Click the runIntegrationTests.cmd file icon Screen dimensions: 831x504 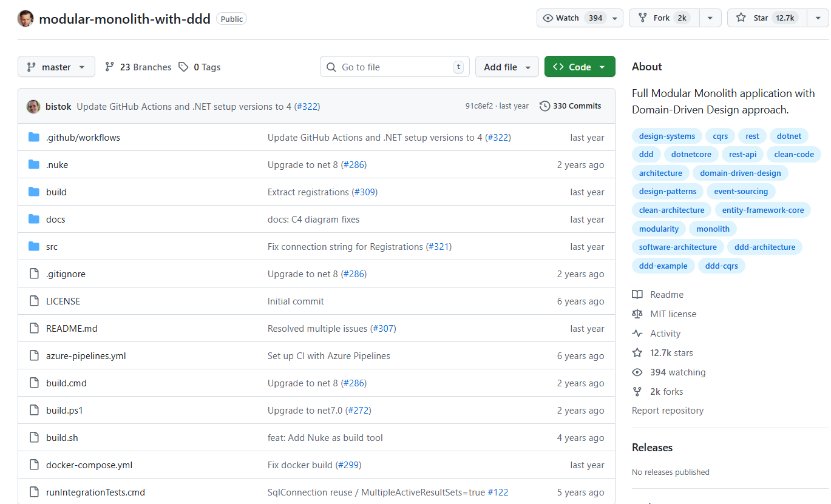(x=34, y=492)
